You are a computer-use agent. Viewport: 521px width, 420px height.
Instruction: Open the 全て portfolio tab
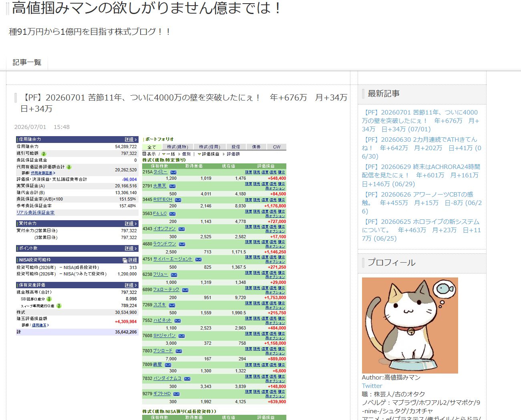152,147
